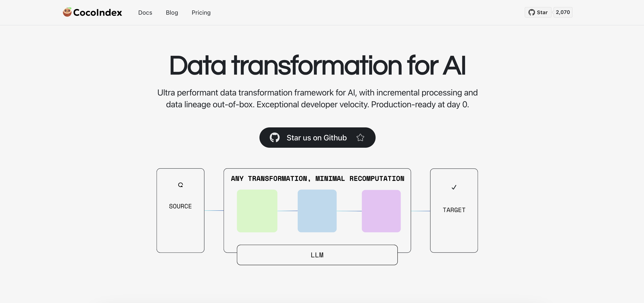Select the purple transformation block
The image size is (644, 303).
tap(381, 211)
